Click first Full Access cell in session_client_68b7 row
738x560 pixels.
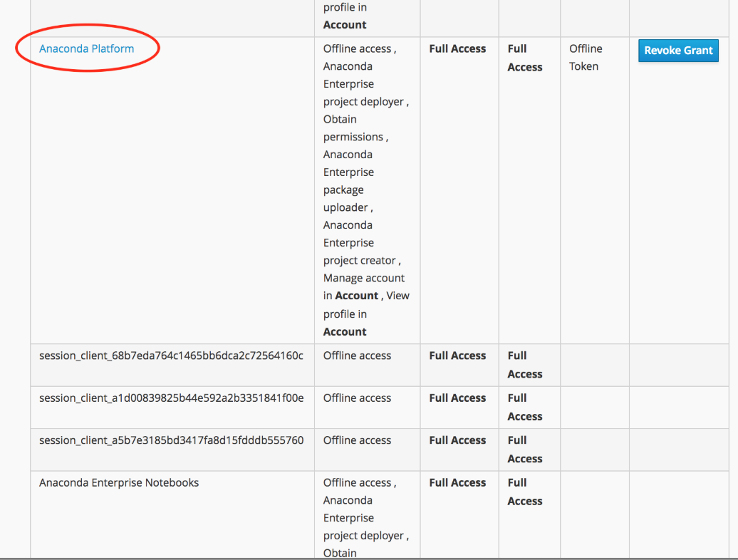[457, 356]
